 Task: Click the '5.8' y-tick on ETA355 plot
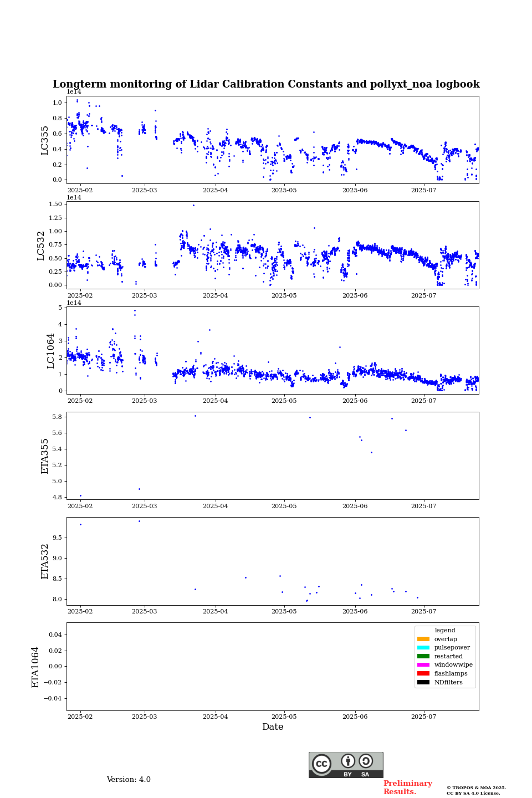pyautogui.click(x=57, y=417)
